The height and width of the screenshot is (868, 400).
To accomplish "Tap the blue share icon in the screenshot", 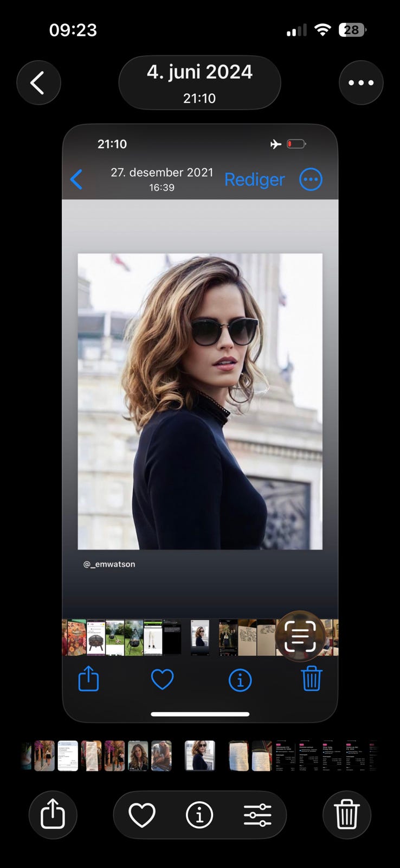I will (x=88, y=678).
